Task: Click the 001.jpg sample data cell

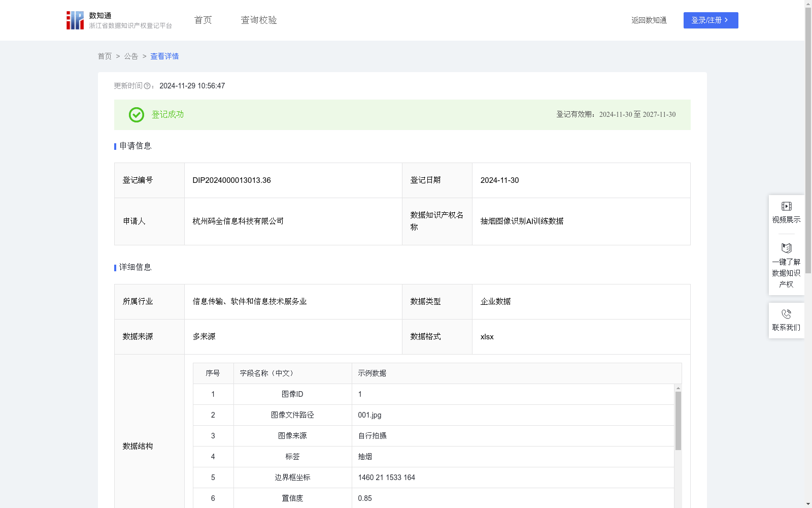Action: click(369, 415)
